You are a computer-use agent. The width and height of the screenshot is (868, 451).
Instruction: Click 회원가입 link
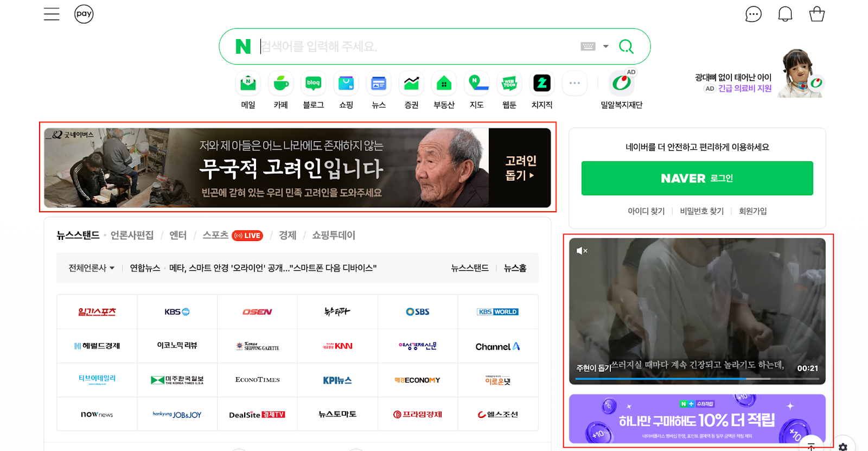[x=753, y=211]
